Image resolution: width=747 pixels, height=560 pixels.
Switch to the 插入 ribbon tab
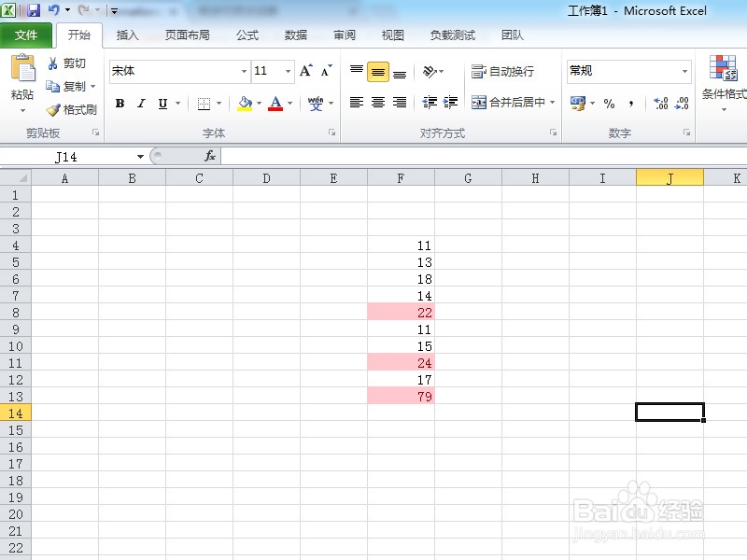(128, 35)
